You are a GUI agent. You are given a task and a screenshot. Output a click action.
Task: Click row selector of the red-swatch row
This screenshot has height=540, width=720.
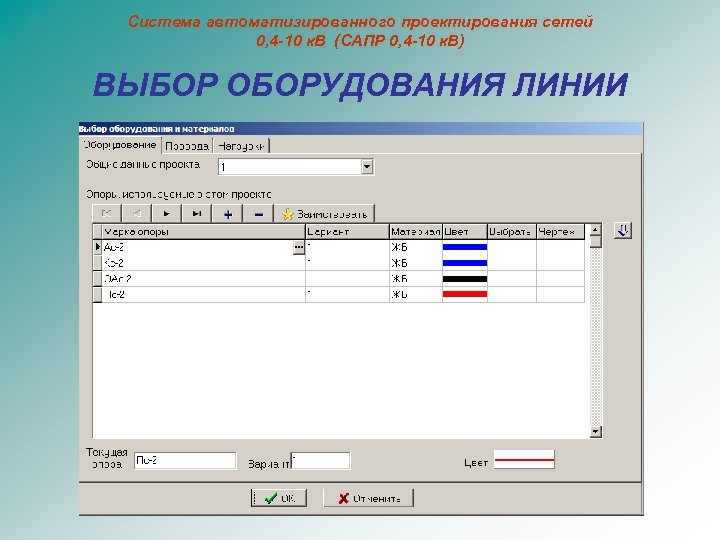[97, 294]
